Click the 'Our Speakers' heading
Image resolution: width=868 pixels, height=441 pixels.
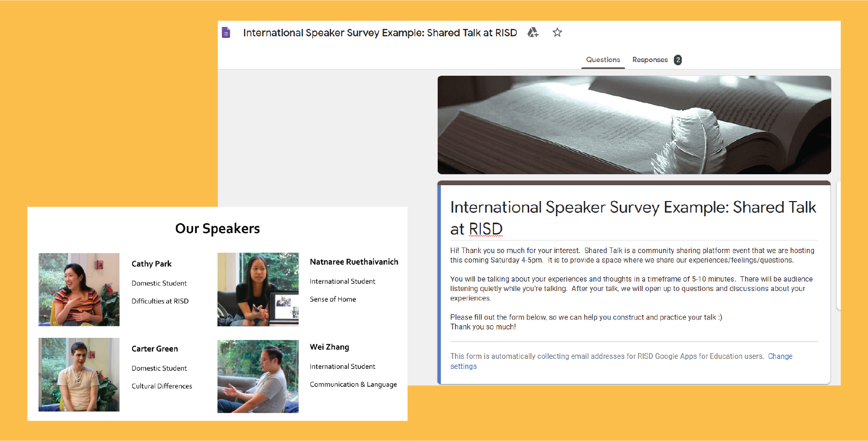click(217, 228)
